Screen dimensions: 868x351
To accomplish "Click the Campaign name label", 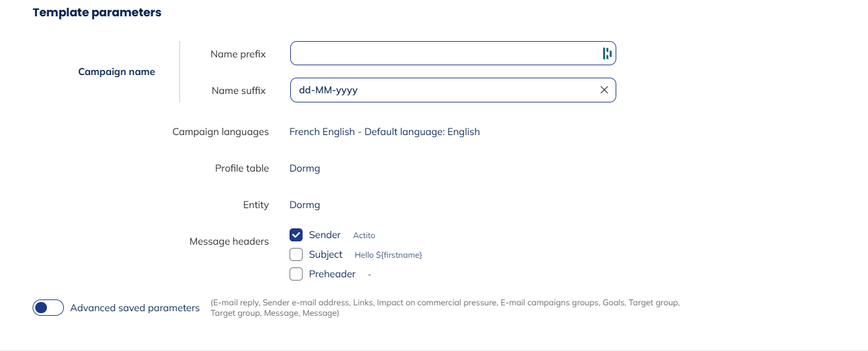I will tap(117, 72).
